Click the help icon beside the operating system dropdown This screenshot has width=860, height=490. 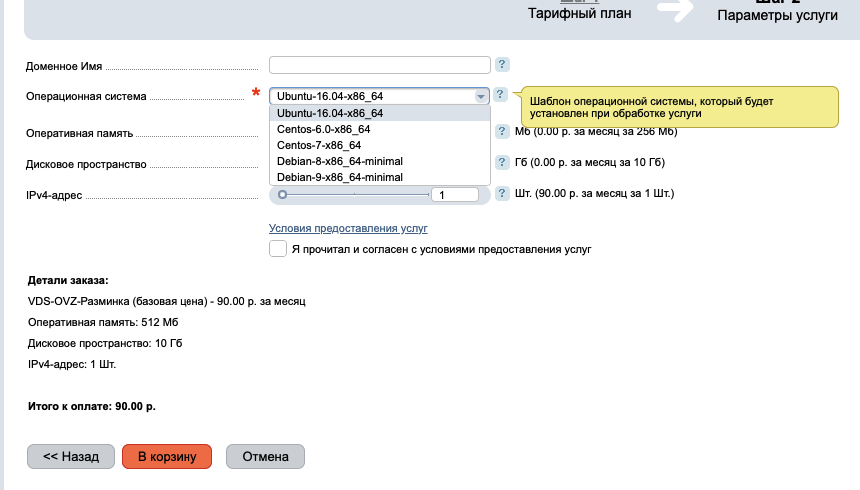pos(500,95)
